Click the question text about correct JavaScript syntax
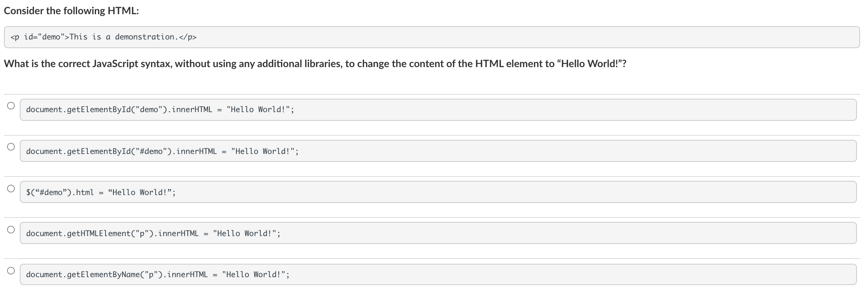The width and height of the screenshot is (868, 304). [315, 64]
